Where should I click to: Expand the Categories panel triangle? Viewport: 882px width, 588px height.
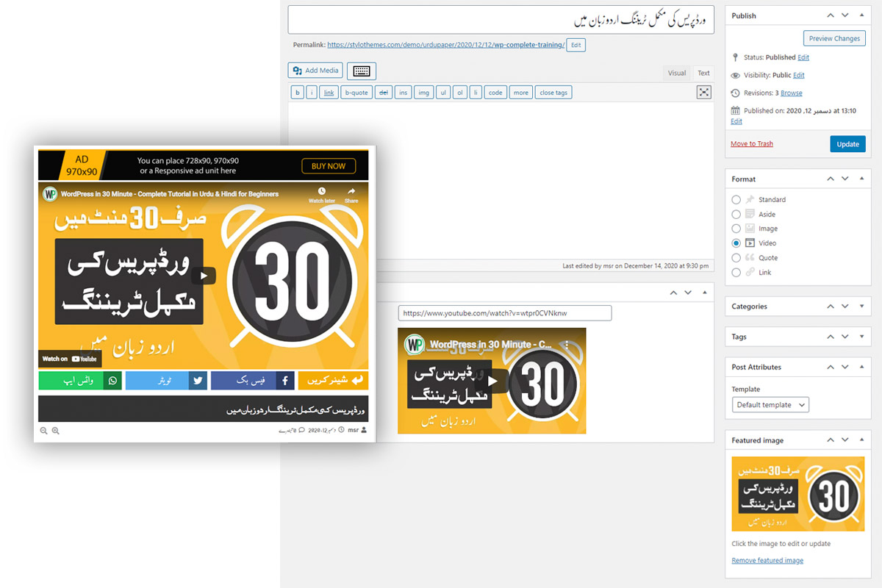[x=861, y=306]
